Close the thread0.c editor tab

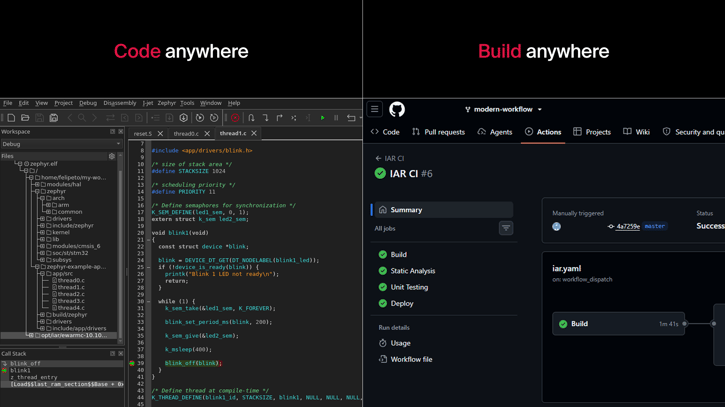(x=207, y=134)
